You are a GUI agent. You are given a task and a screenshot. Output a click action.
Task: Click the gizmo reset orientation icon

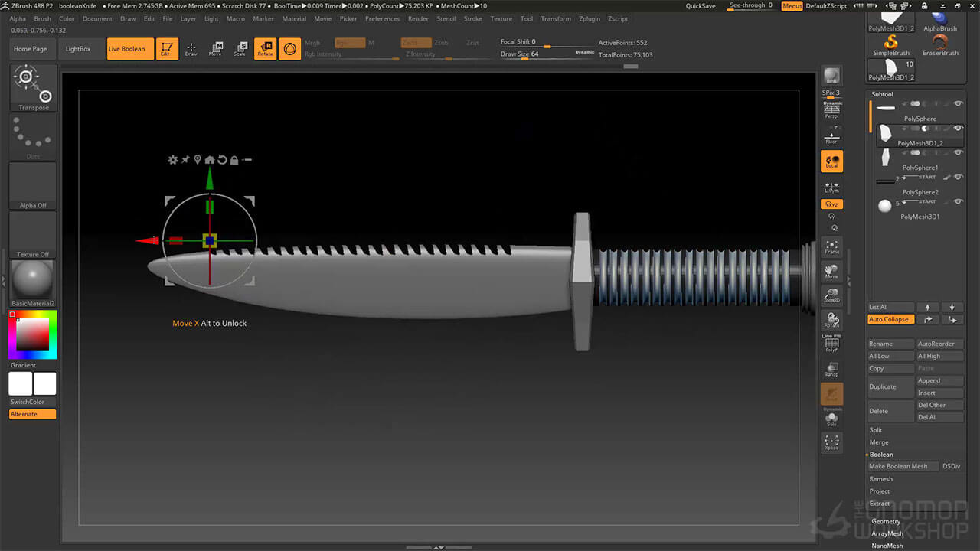click(x=222, y=160)
